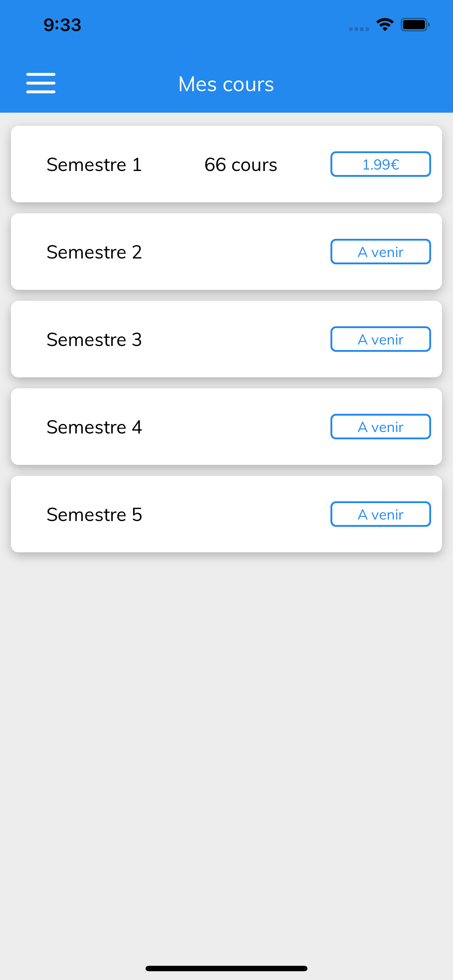Select the Semestre 3 label

[x=94, y=339]
